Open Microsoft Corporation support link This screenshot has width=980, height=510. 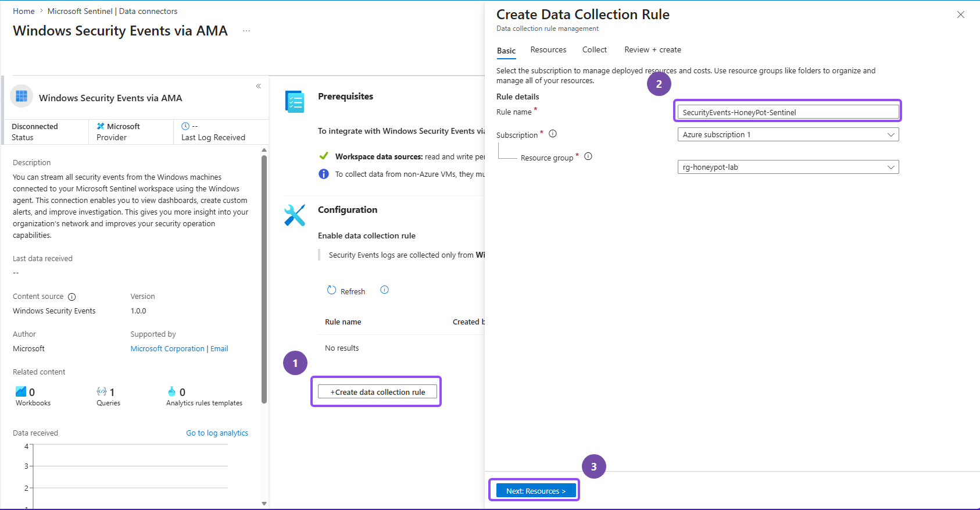pos(167,349)
